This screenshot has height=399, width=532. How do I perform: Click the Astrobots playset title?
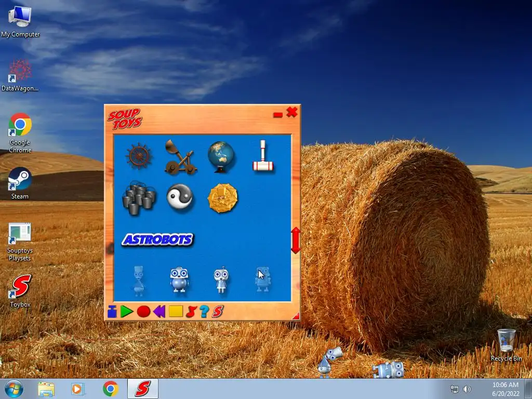[157, 240]
